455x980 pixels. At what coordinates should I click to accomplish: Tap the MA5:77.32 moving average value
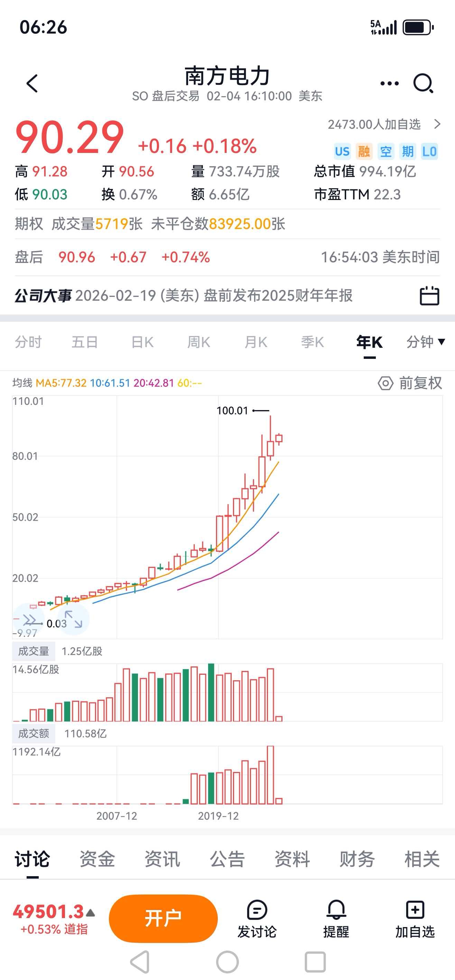click(x=61, y=383)
